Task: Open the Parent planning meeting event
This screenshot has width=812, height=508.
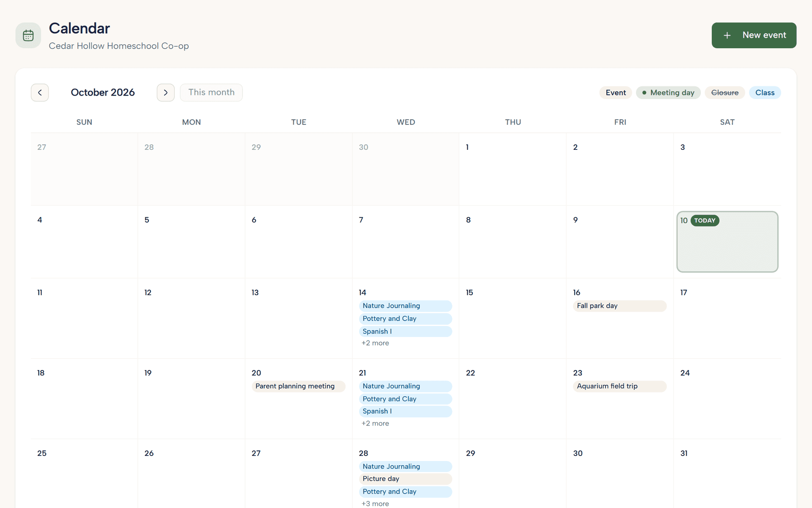Action: (298, 386)
